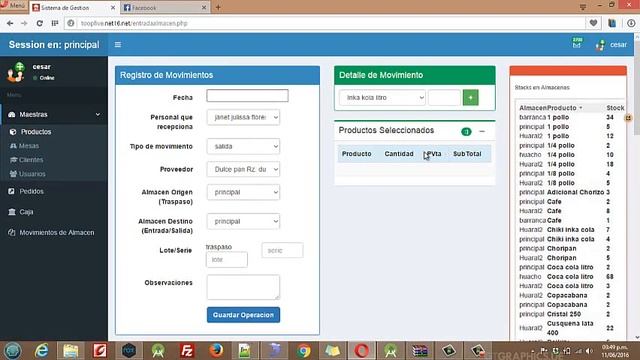Reload the page with refresh icon
This screenshot has width=640, height=360.
[39, 23]
